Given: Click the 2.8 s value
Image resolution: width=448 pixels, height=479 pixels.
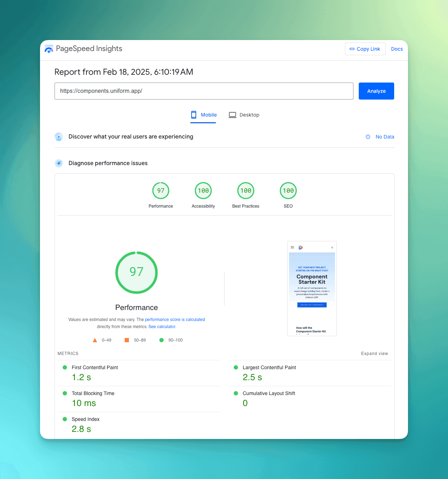Looking at the screenshot, I should click(x=81, y=429).
